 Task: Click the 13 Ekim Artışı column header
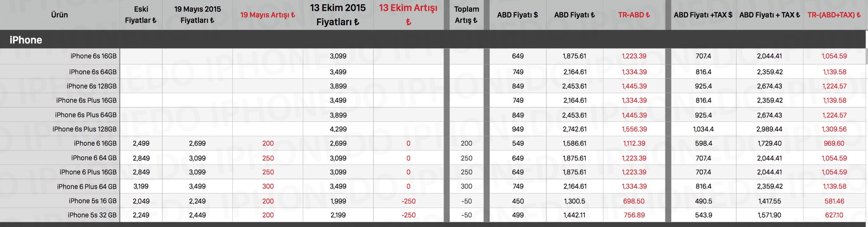[x=408, y=15]
